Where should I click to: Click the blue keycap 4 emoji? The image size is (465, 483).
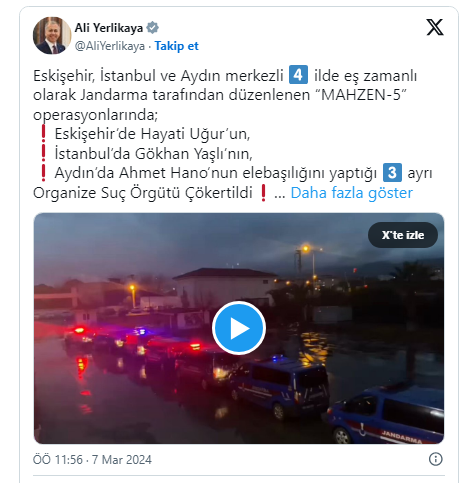tap(298, 75)
